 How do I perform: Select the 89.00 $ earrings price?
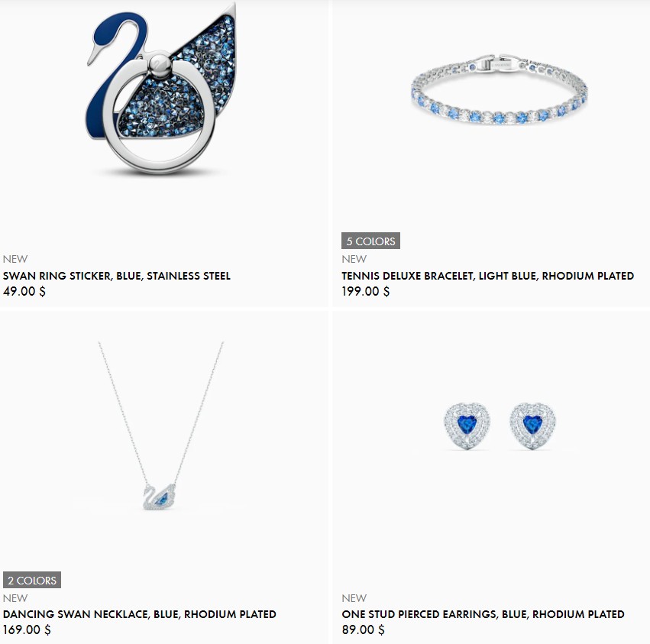pos(363,629)
